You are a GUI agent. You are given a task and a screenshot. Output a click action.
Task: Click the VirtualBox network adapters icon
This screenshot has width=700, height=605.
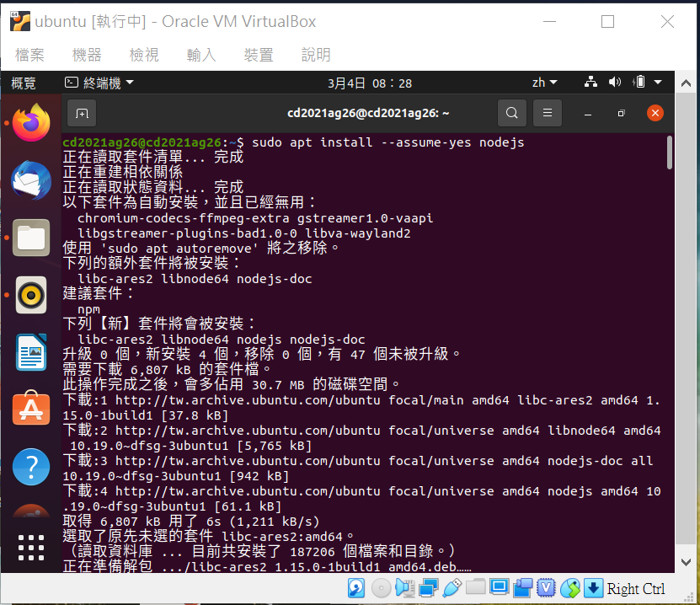(x=429, y=588)
